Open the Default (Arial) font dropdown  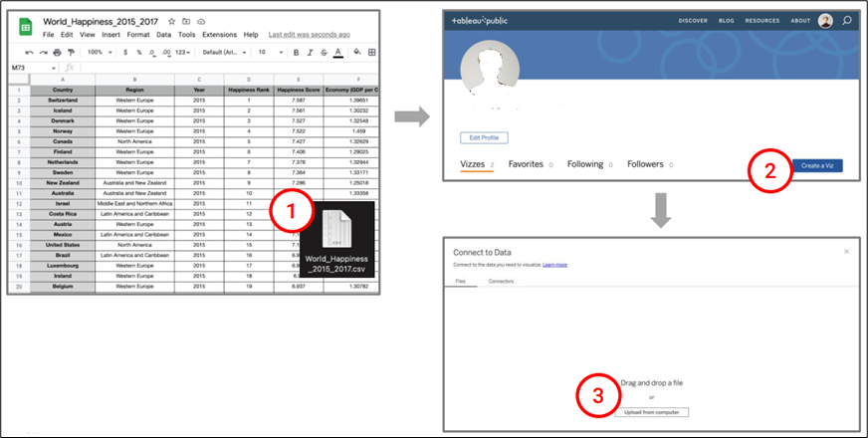pos(224,52)
